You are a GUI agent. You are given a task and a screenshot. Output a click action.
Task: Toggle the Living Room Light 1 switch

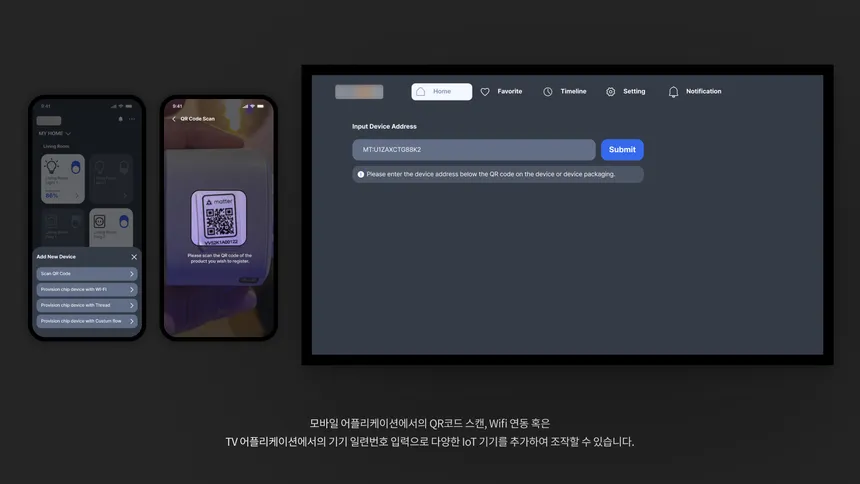[76, 167]
